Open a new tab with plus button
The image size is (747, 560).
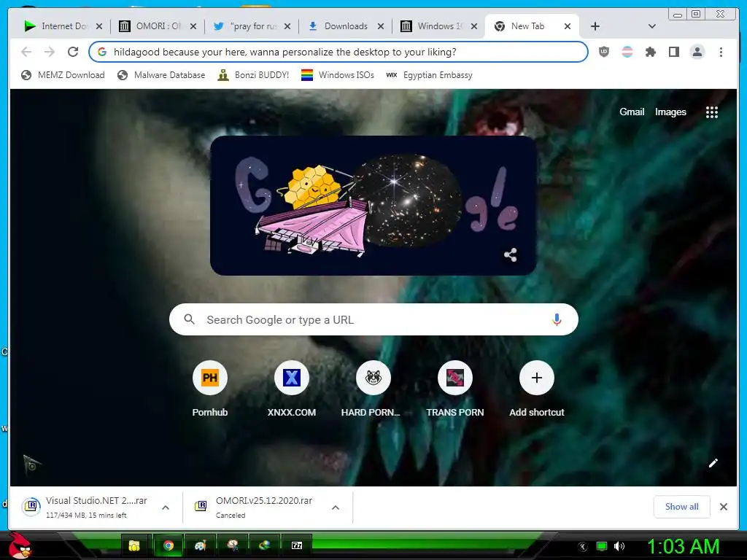[x=595, y=27]
